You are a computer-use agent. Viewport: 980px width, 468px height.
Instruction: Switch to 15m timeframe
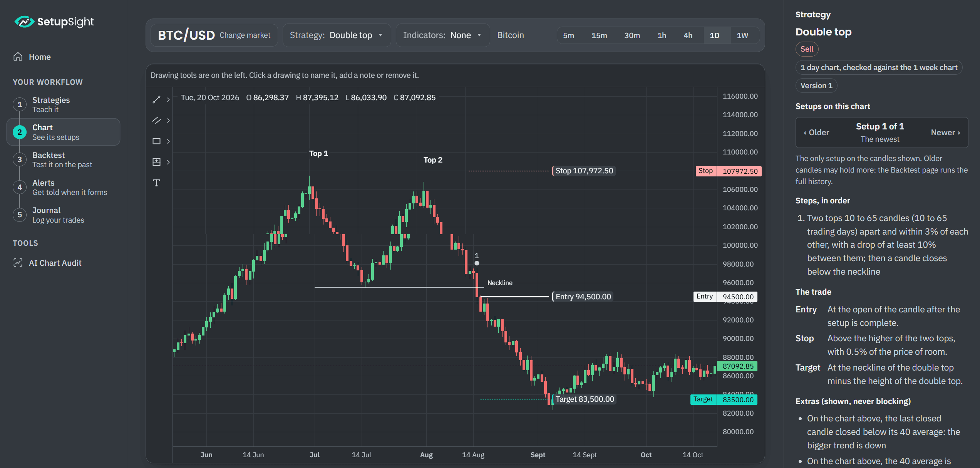(x=599, y=35)
